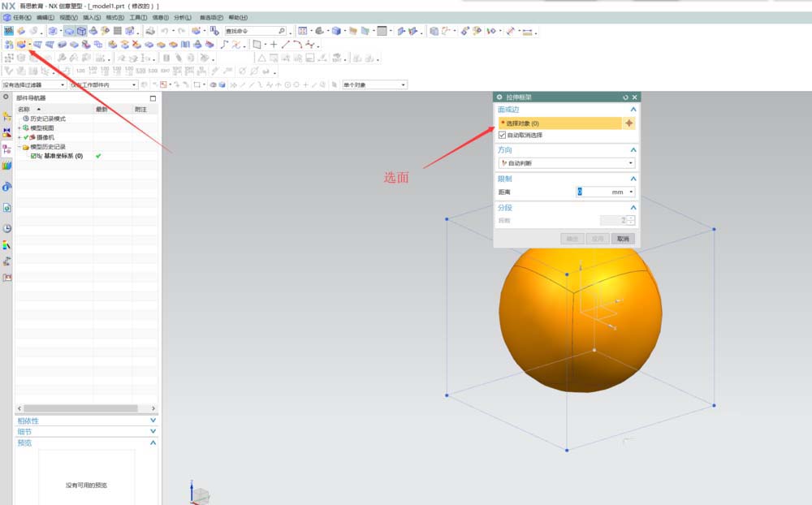Open the 插入(S) menu
The width and height of the screenshot is (812, 505).
click(92, 17)
